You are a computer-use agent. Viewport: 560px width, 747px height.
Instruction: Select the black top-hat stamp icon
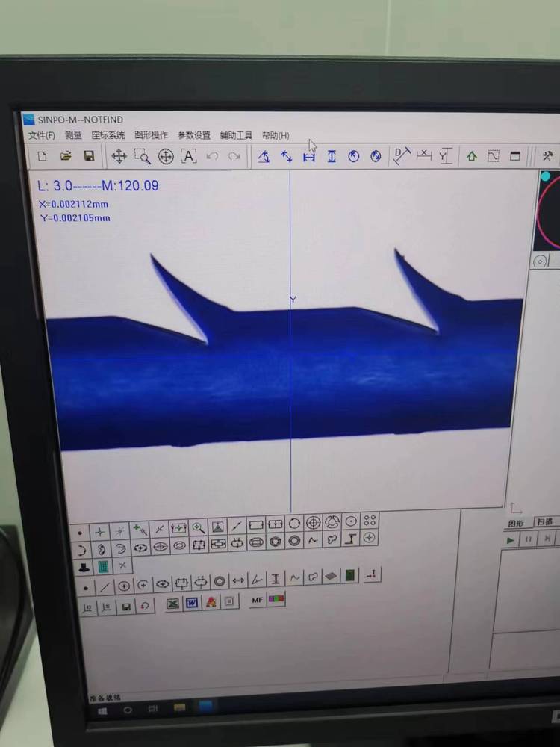coord(84,568)
